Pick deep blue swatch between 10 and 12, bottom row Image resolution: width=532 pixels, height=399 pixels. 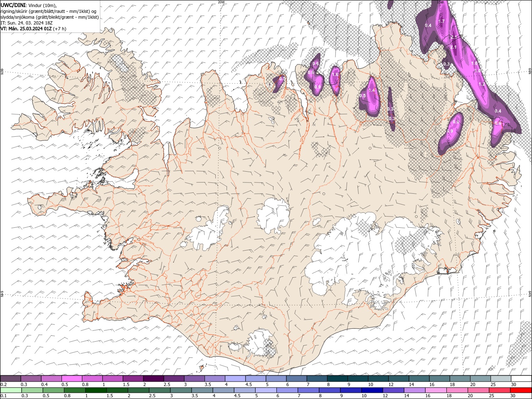(372, 390)
